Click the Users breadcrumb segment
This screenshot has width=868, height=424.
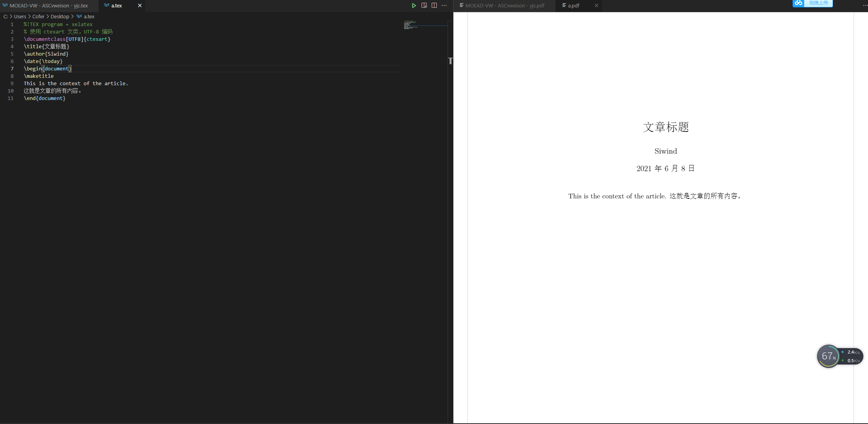point(20,16)
